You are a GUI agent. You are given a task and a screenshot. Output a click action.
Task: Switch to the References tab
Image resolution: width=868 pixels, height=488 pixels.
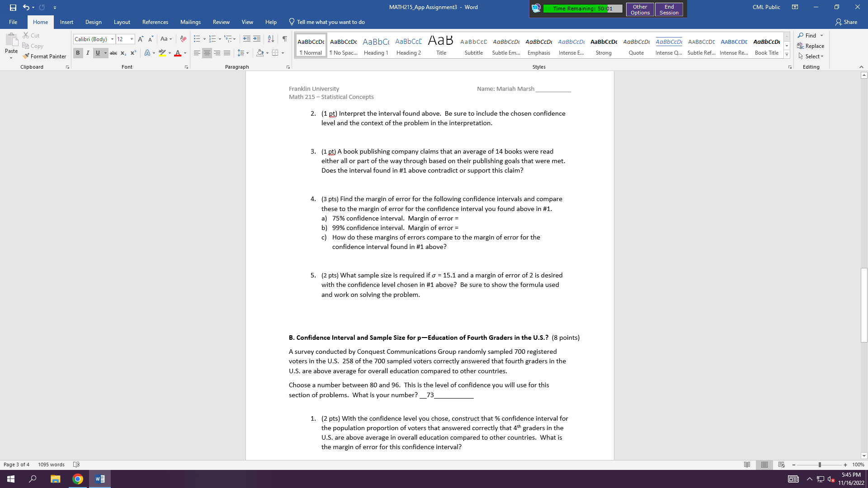point(155,22)
